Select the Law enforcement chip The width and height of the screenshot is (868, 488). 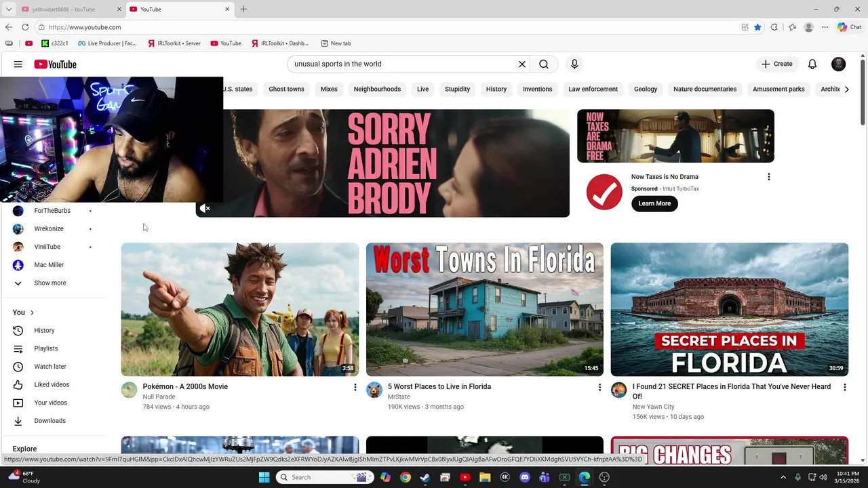coord(593,89)
